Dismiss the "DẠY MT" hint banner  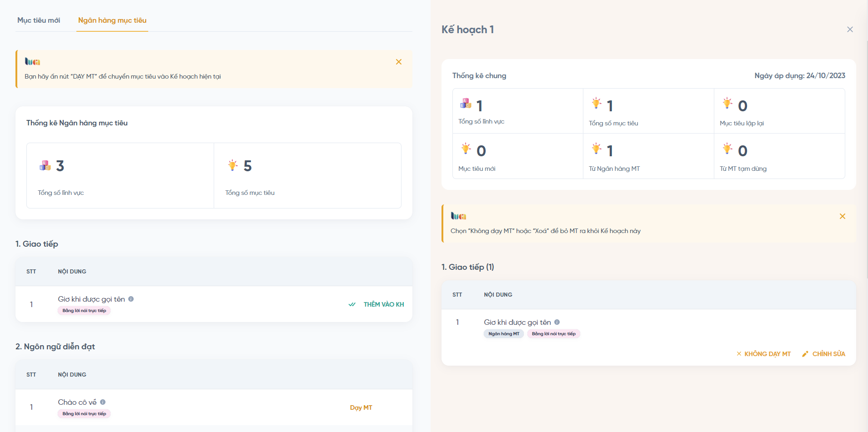[x=399, y=62]
